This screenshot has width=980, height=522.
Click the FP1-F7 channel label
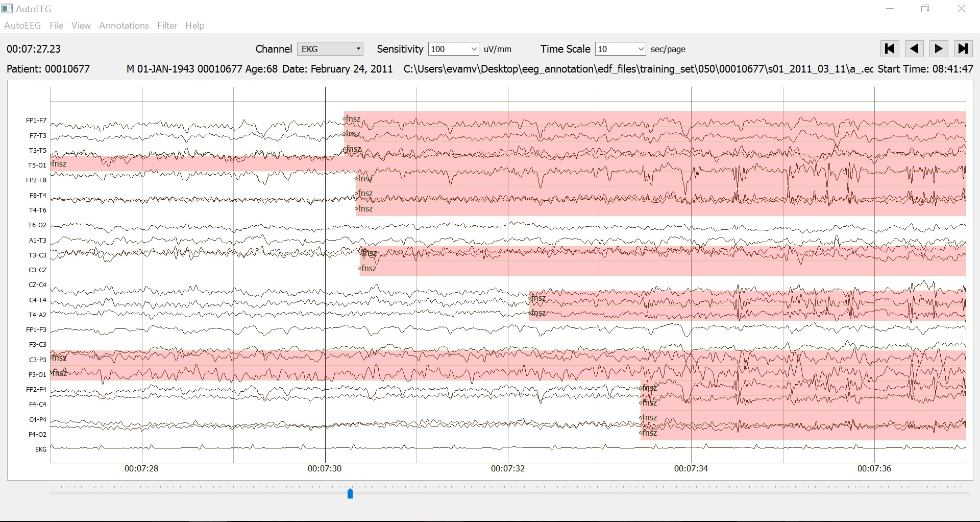tap(36, 121)
